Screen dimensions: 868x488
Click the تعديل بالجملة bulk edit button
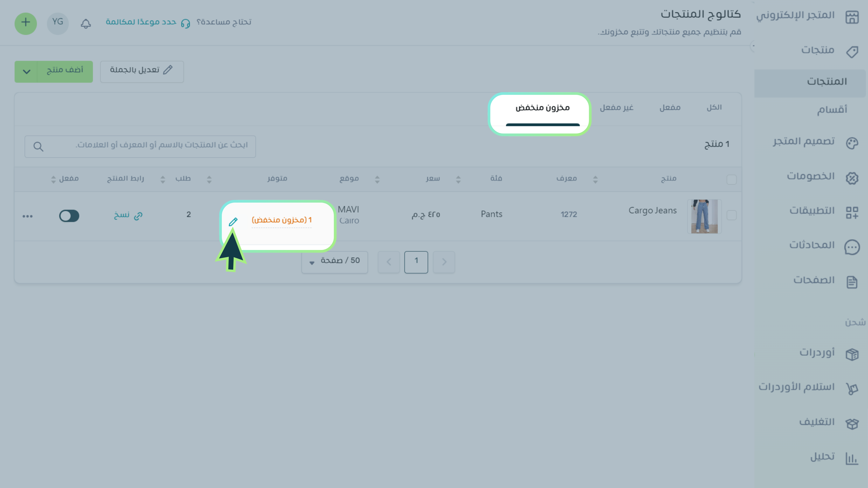pyautogui.click(x=142, y=71)
